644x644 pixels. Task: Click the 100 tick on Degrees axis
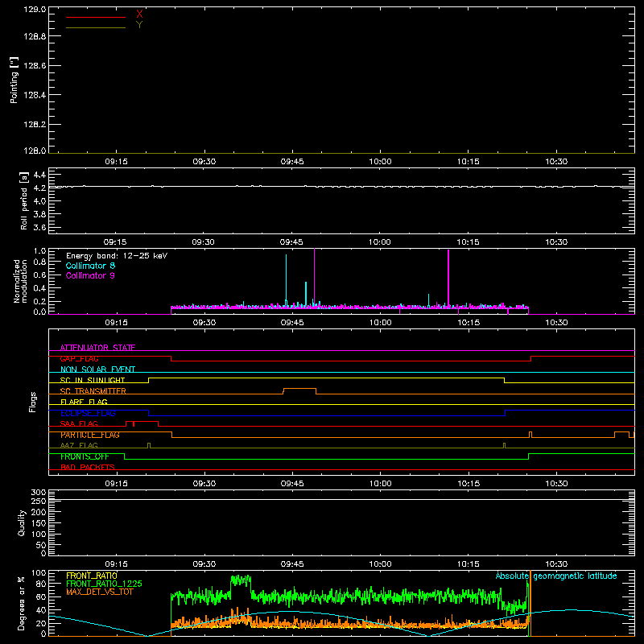click(x=38, y=573)
